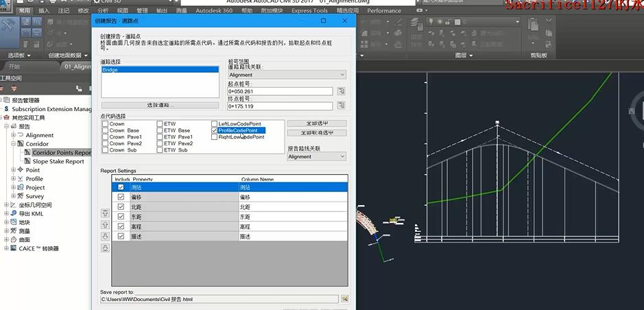Check the LeftLowCodePoint checkbox
The width and height of the screenshot is (644, 310).
215,123
